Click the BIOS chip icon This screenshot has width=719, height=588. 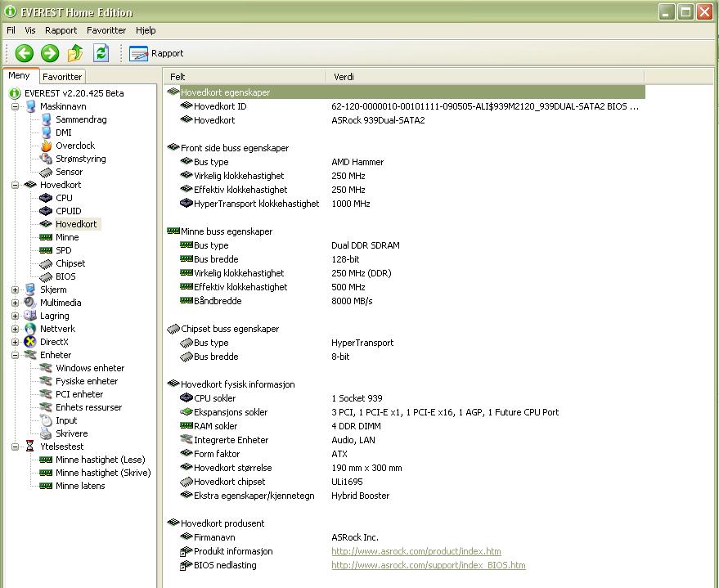tap(46, 276)
